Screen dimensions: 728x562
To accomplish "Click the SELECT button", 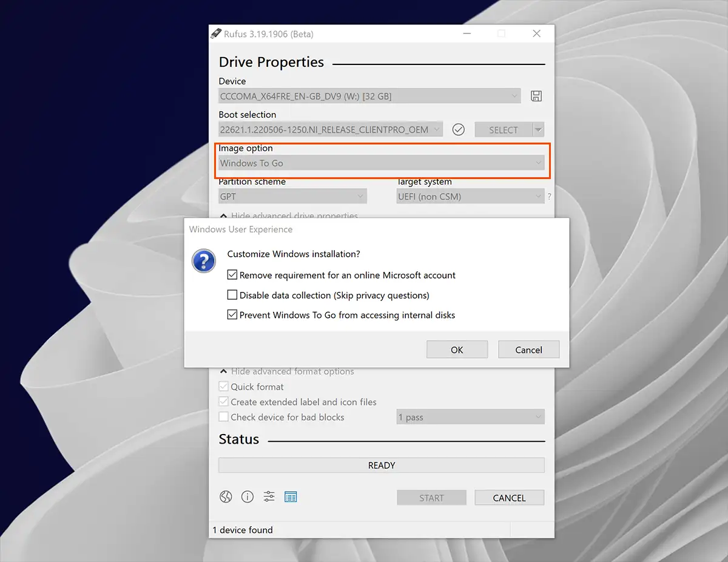I will coord(503,129).
